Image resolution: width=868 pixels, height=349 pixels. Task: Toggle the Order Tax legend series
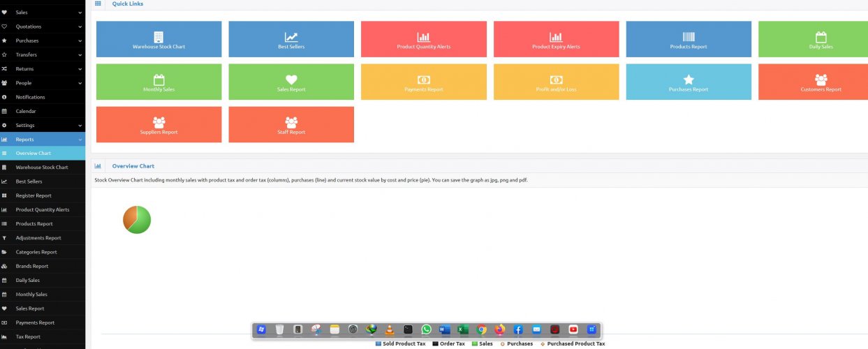[448, 343]
